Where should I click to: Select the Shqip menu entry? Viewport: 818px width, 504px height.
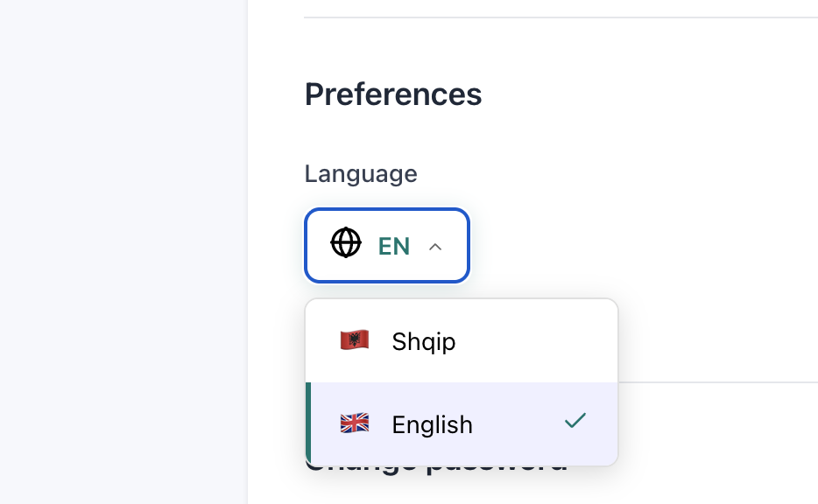tap(423, 341)
